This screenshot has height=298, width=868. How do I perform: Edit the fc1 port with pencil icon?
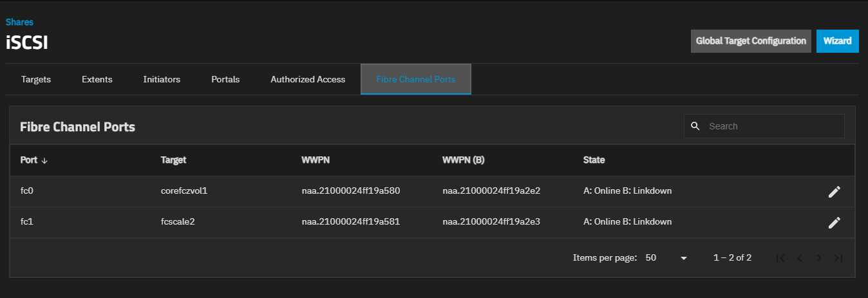[834, 223]
